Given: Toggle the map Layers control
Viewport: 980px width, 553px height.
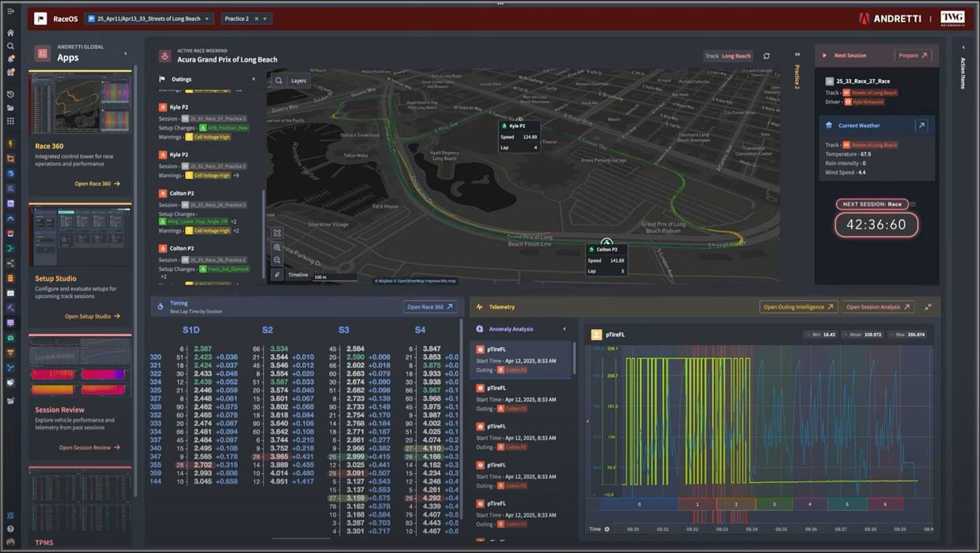Looking at the screenshot, I should [298, 80].
